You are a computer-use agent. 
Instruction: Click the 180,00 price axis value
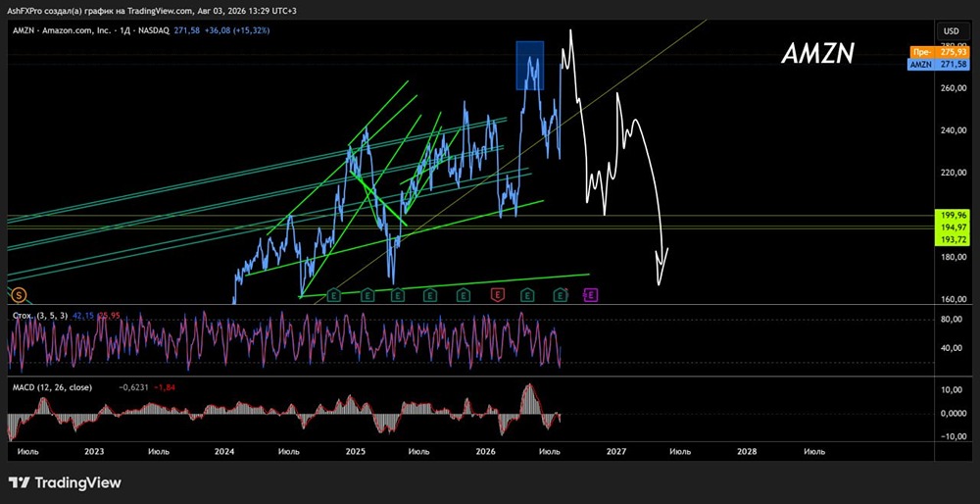click(x=952, y=257)
